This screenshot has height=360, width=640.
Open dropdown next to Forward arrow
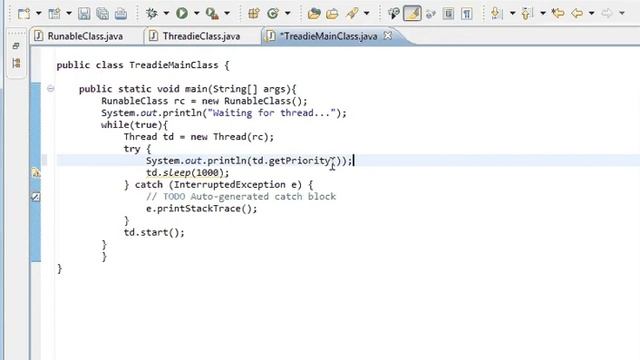coord(622,13)
